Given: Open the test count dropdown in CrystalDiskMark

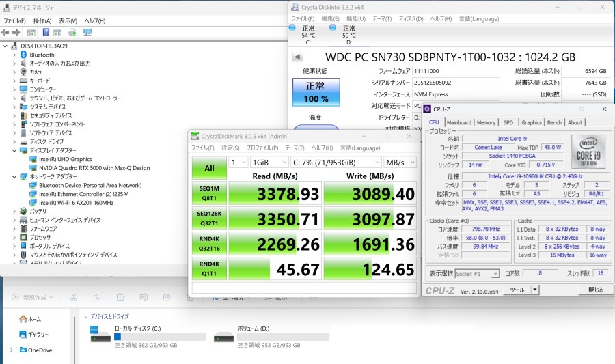Looking at the screenshot, I should 238,163.
